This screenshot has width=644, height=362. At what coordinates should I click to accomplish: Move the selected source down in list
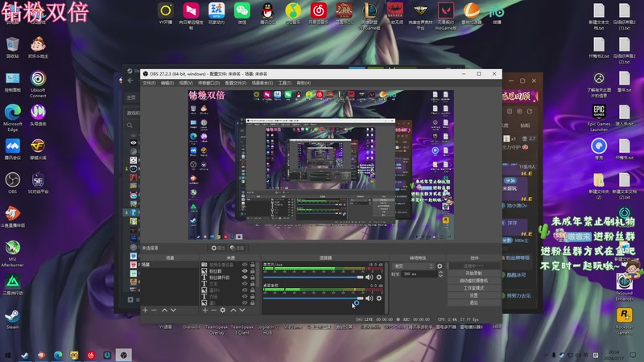(x=242, y=311)
